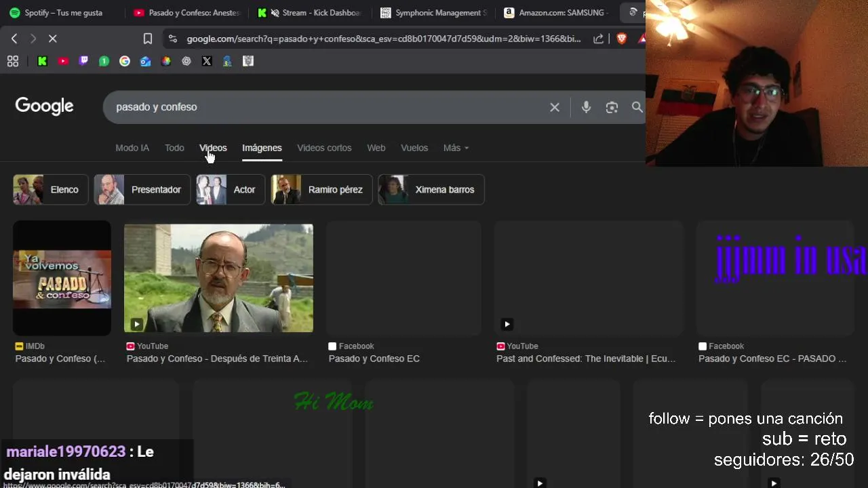Clear the search box with the X
The width and height of the screenshot is (868, 488).
click(x=555, y=107)
